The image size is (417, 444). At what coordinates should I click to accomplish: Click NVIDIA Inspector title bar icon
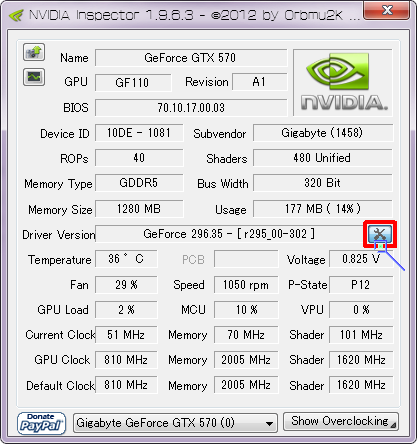pyautogui.click(x=15, y=15)
